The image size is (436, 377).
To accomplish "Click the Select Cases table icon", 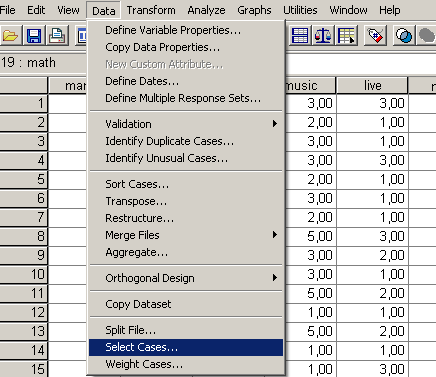I will [x=346, y=36].
